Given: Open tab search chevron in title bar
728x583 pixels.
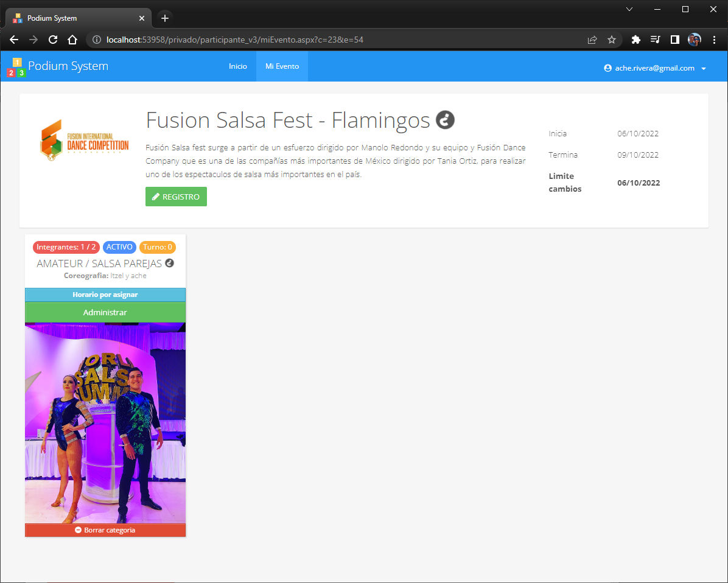Looking at the screenshot, I should pos(629,9).
